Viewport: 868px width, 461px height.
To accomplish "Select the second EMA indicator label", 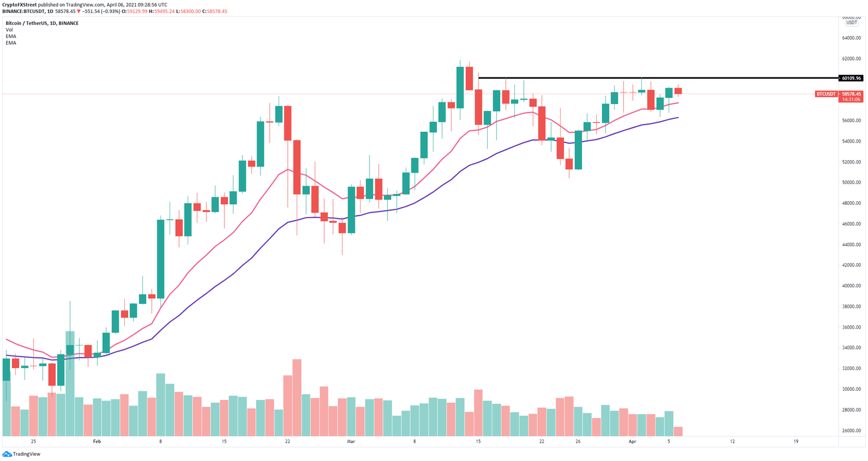I will point(11,43).
